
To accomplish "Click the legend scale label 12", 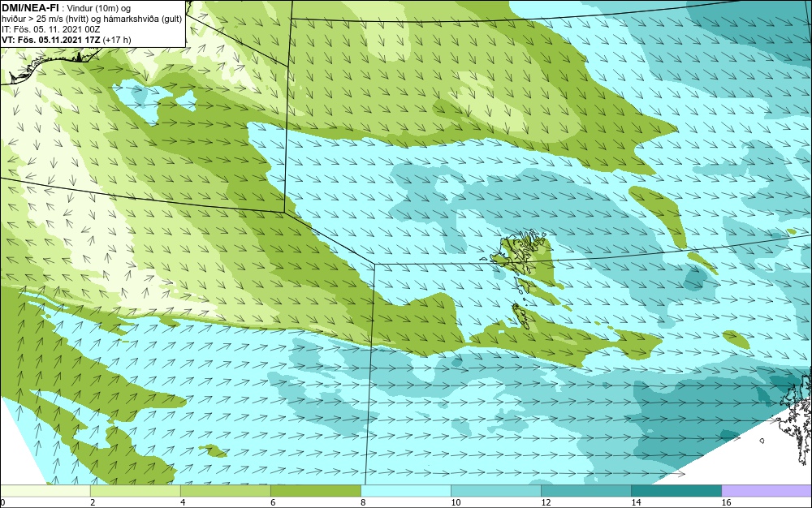I will pyautogui.click(x=546, y=502).
